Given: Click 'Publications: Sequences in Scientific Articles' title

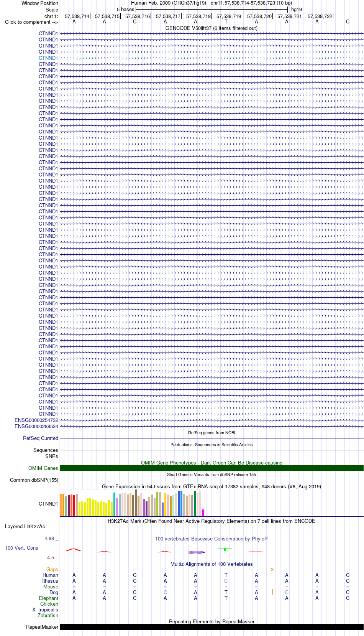Looking at the screenshot, I should click(212, 445).
